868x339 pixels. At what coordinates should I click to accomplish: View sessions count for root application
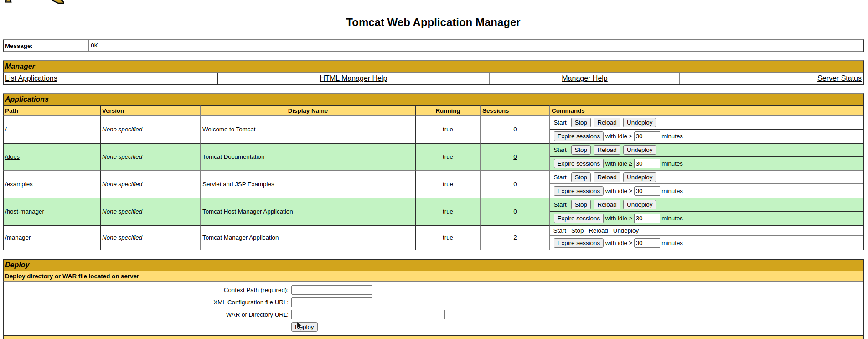point(515,130)
